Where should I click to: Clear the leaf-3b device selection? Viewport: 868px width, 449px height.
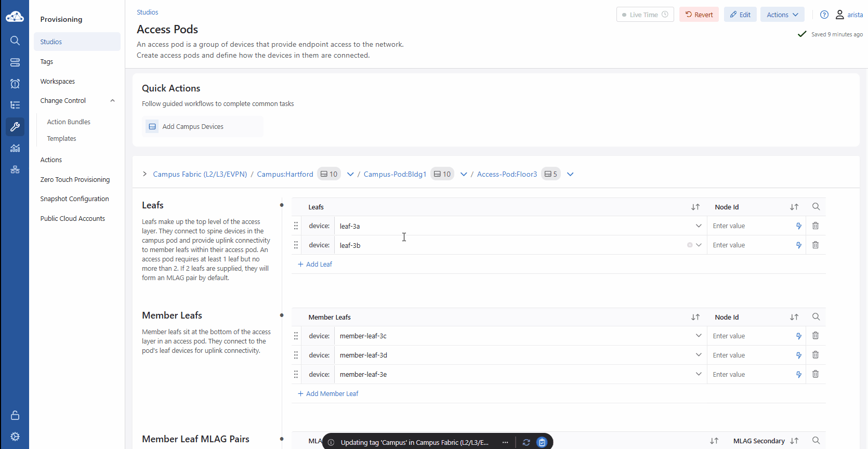click(x=690, y=245)
